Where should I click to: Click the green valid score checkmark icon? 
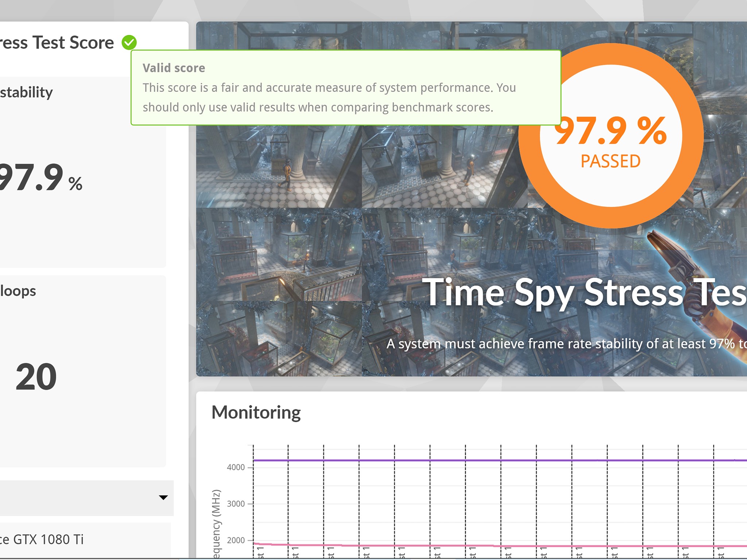pyautogui.click(x=129, y=43)
